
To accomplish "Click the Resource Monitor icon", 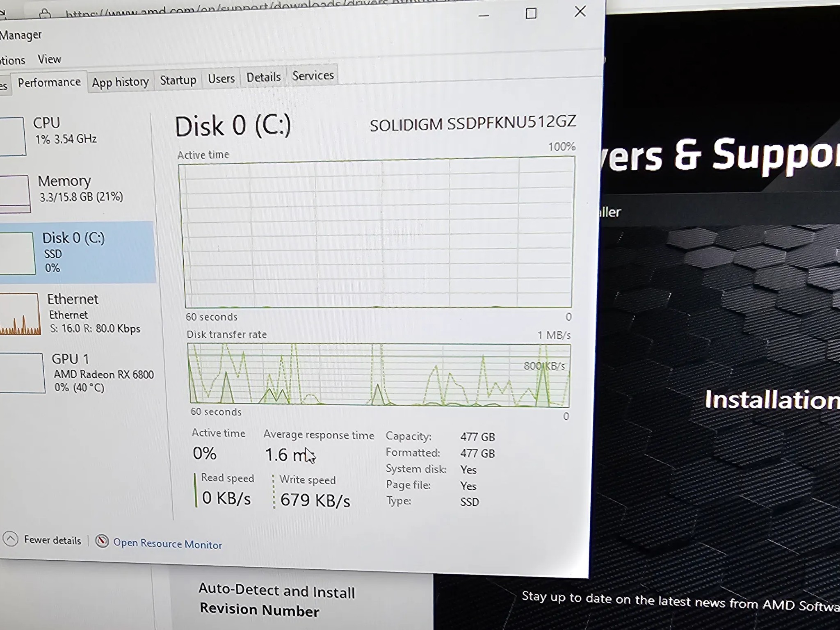I will 102,541.
